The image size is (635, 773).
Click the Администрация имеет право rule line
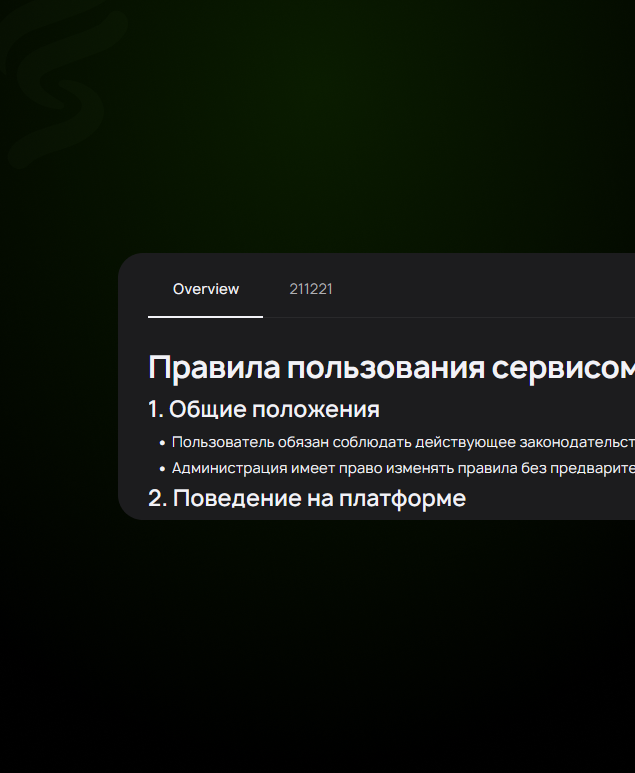400,468
